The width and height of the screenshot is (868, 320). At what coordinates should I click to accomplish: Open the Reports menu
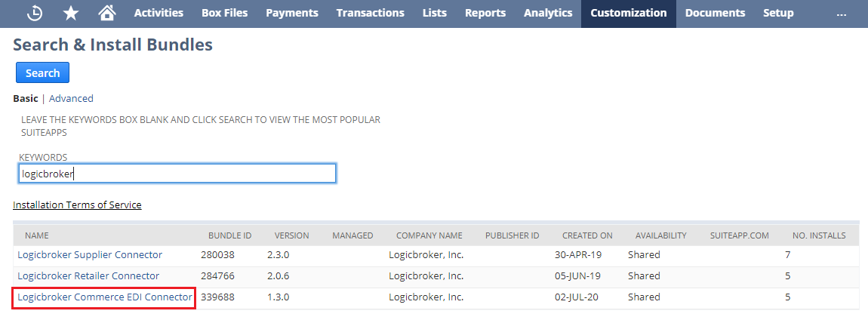click(x=485, y=13)
